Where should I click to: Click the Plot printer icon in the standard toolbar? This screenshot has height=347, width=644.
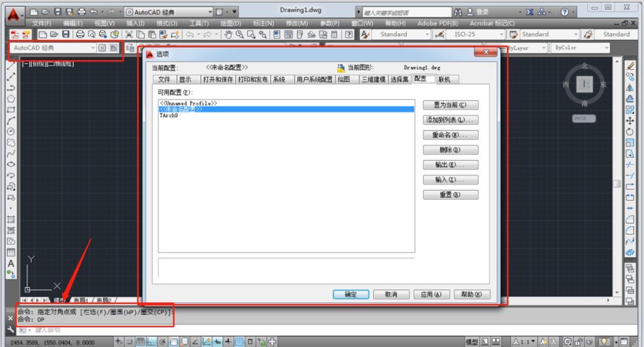(80, 35)
